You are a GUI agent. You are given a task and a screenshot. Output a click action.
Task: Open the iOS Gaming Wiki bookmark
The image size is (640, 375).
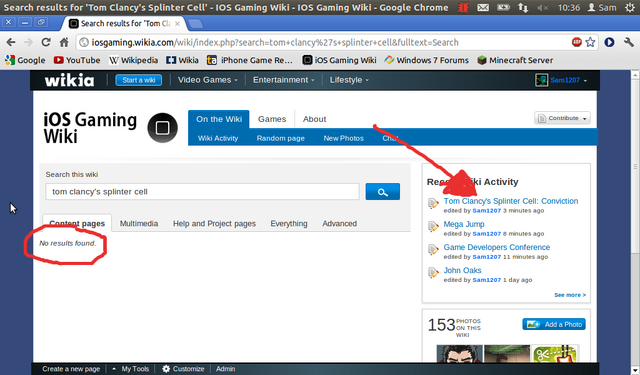tap(339, 60)
